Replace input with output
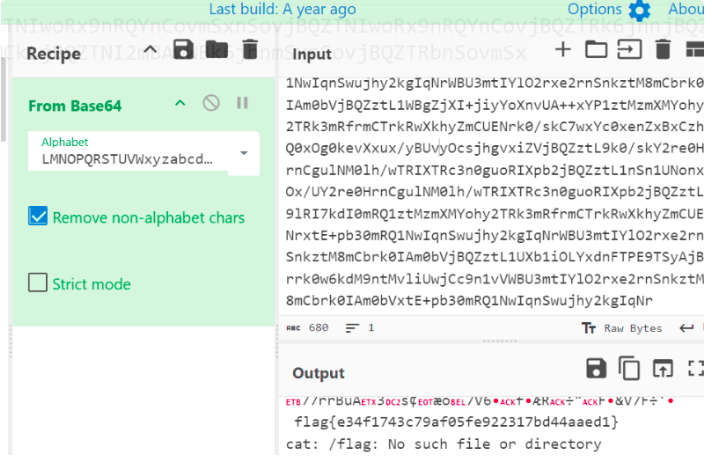Screen dimensions: 705x470 [x=663, y=368]
